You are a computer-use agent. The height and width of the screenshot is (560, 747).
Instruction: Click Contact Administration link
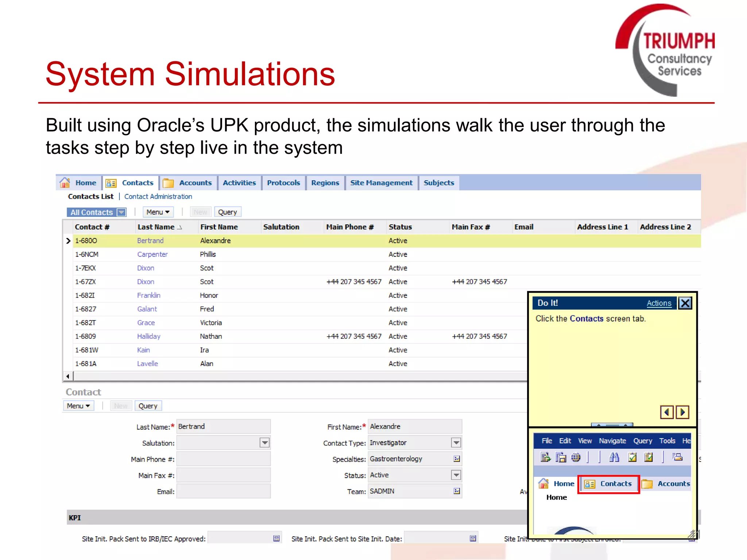click(158, 197)
